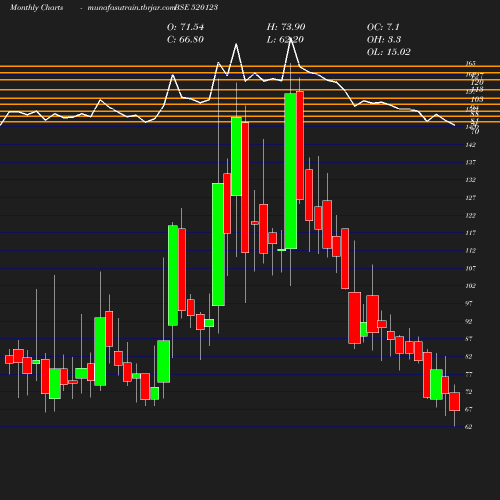Click the 77 price axis label
The height and width of the screenshot is (500, 500).
(469, 374)
